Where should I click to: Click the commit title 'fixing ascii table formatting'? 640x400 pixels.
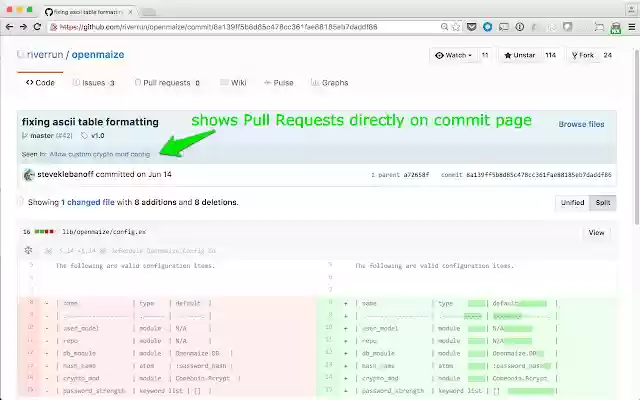(x=90, y=122)
